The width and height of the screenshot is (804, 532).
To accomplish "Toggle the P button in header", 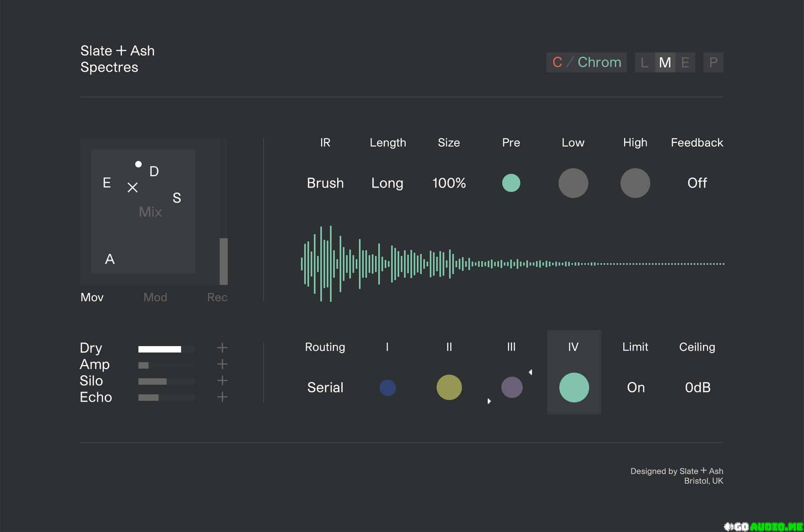I will click(x=713, y=62).
